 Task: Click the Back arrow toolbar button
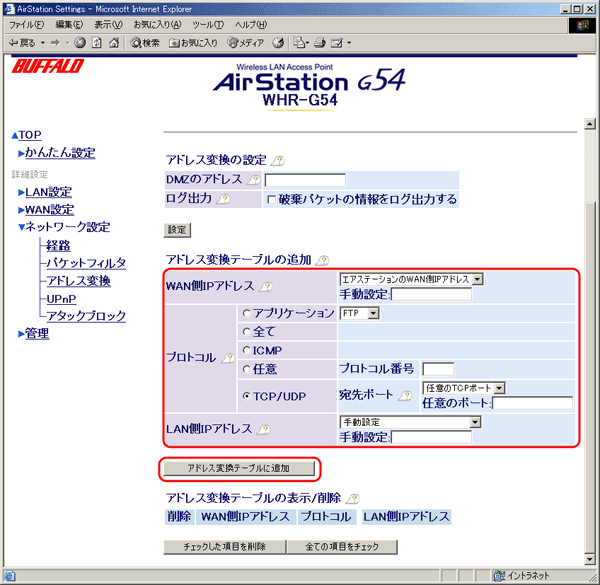pos(21,43)
